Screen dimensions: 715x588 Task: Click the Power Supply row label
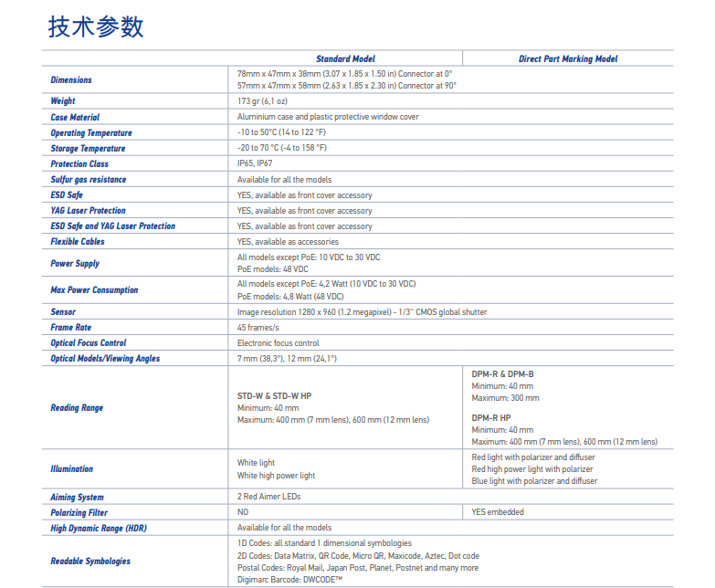75,263
